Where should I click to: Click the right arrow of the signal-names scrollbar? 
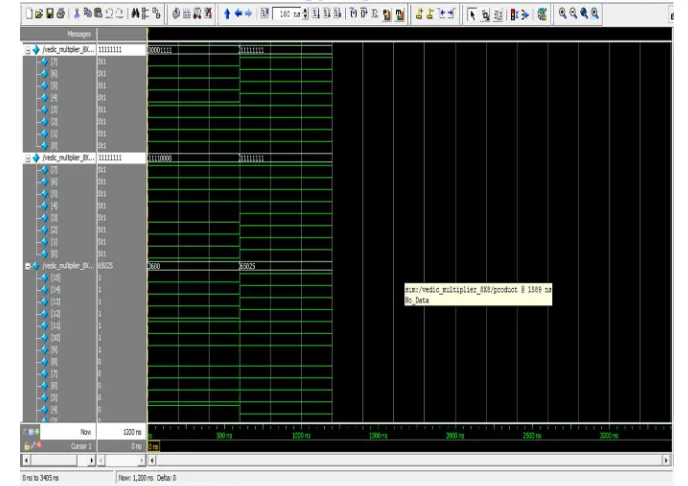pos(91,461)
